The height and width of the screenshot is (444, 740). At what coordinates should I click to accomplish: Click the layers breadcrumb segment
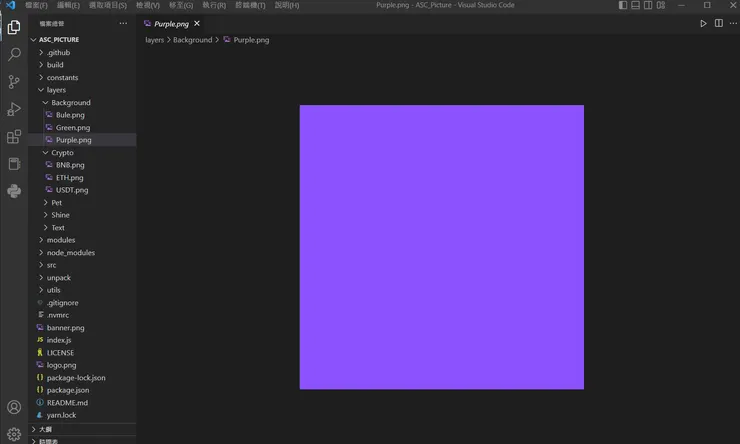pyautogui.click(x=154, y=40)
